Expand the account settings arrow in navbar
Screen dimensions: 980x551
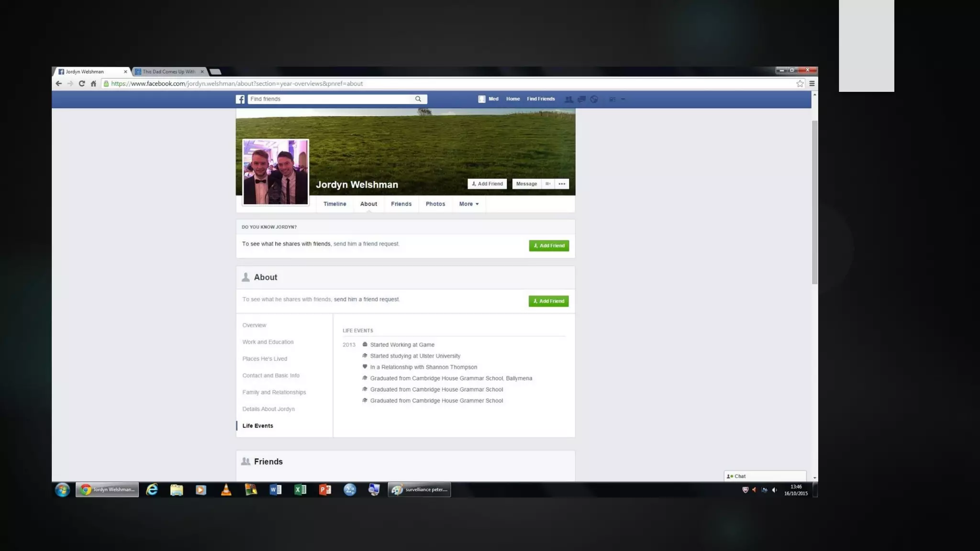(623, 99)
